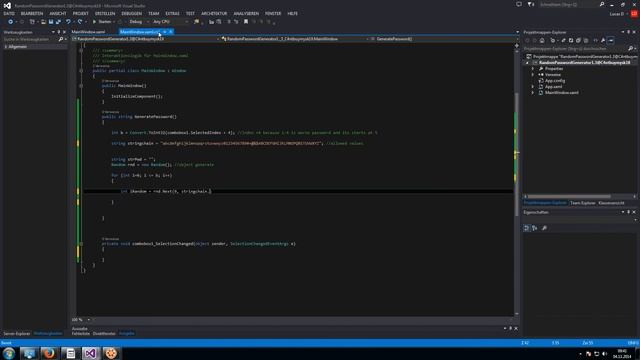The height and width of the screenshot is (360, 640).
Task: Click the Open File folder icon
Action: click(x=43, y=22)
